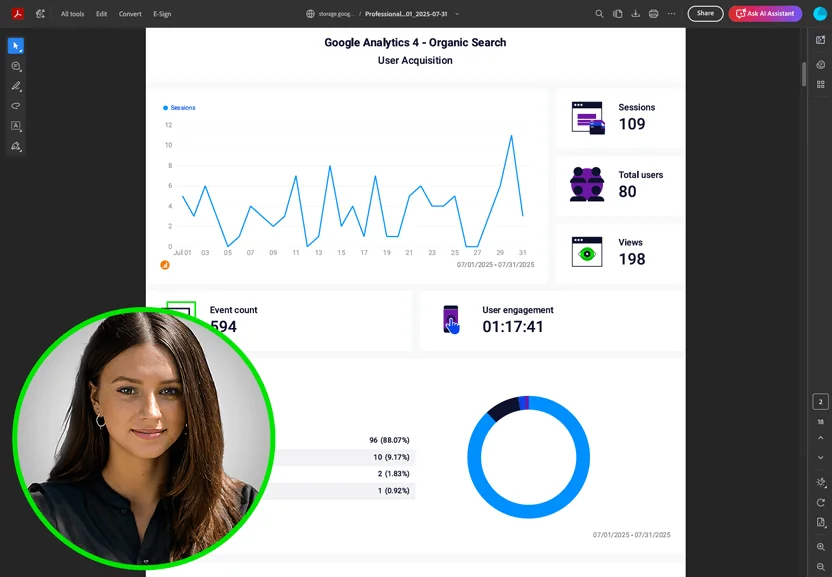
Task: Select the arrow selection tool
Action: (16, 46)
